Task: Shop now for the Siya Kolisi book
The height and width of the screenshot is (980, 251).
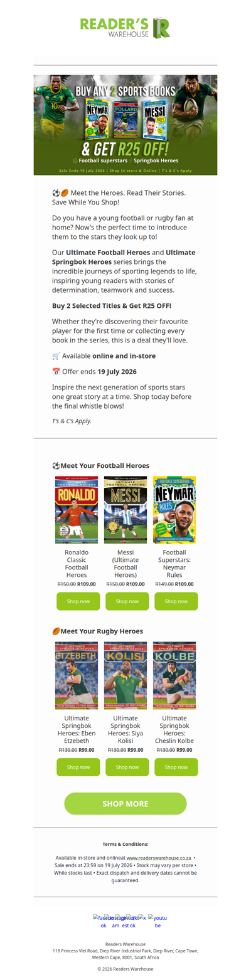Action: [x=127, y=767]
